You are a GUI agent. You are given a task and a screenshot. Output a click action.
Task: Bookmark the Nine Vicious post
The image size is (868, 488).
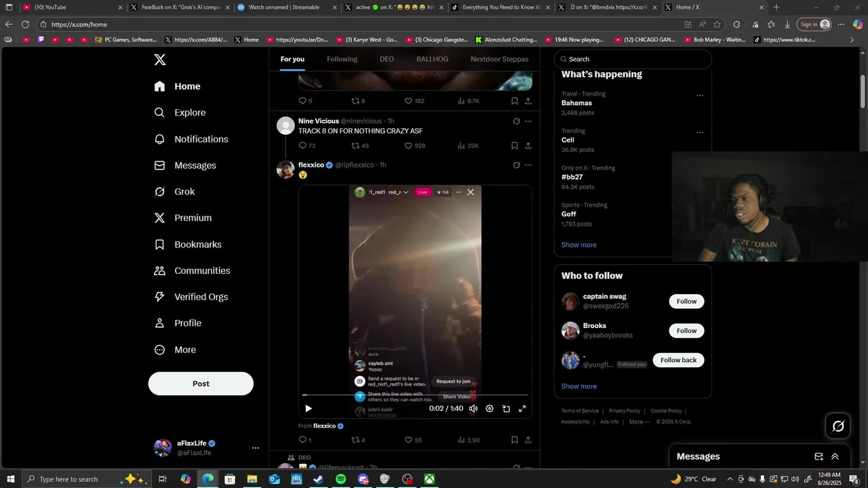514,146
